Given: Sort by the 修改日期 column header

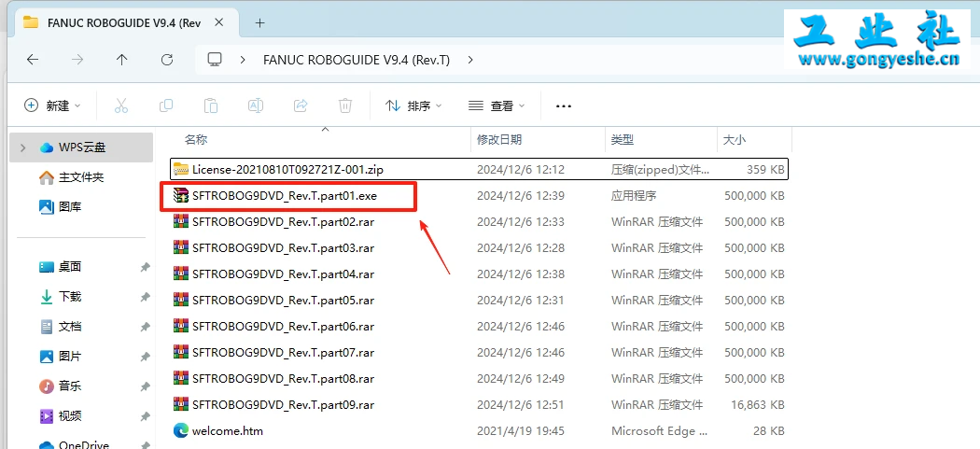Looking at the screenshot, I should pos(499,139).
